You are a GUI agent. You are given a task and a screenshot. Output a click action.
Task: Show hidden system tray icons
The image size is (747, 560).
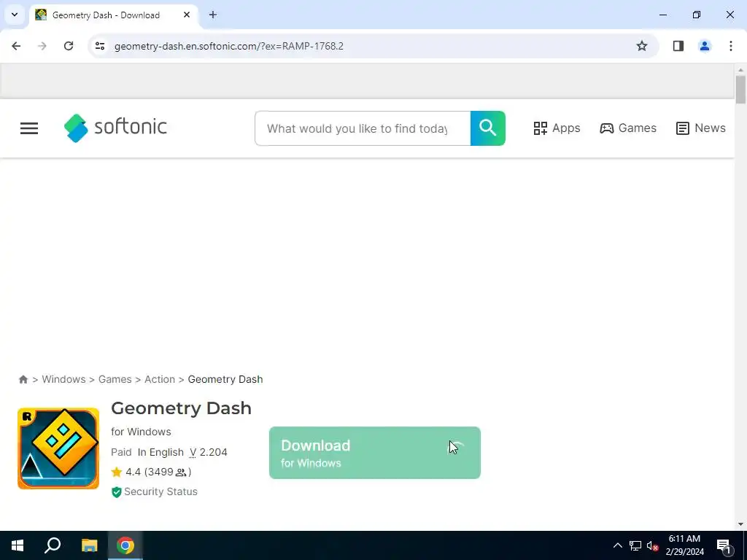(618, 545)
